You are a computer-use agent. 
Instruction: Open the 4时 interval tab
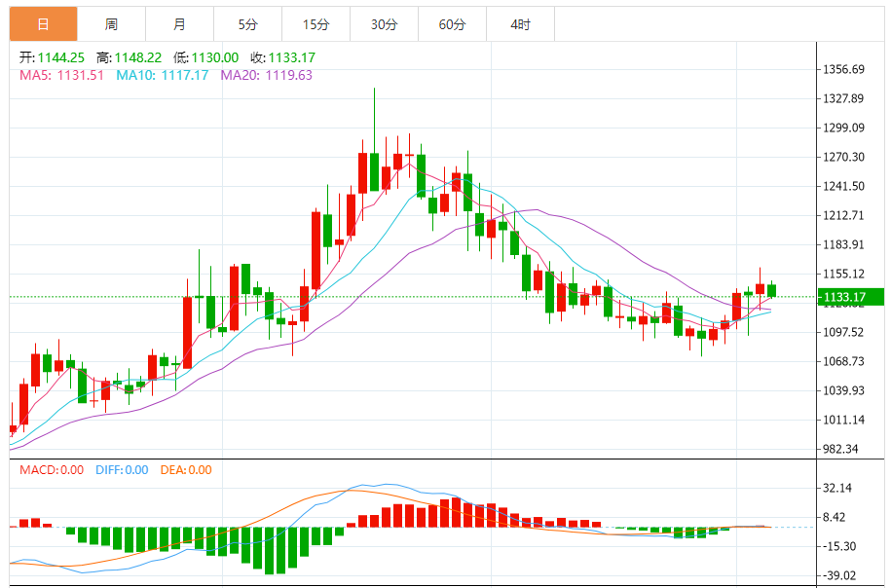coord(521,24)
